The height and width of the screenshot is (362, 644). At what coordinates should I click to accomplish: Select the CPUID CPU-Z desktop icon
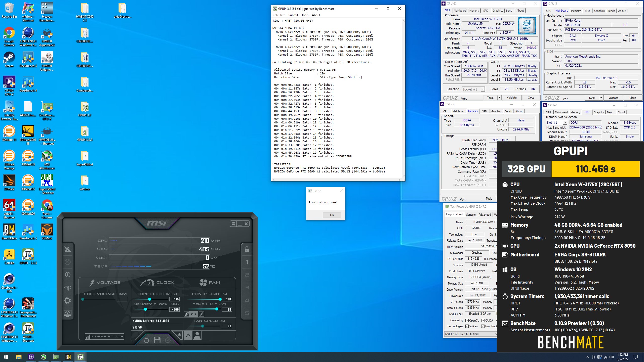click(x=9, y=86)
